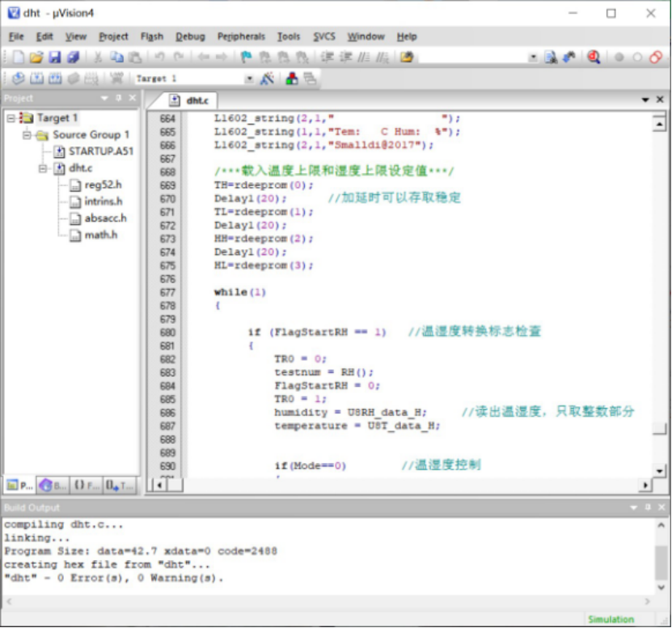Screen dimensions: 672x628
Task: Close the Project panel
Action: [x=133, y=98]
